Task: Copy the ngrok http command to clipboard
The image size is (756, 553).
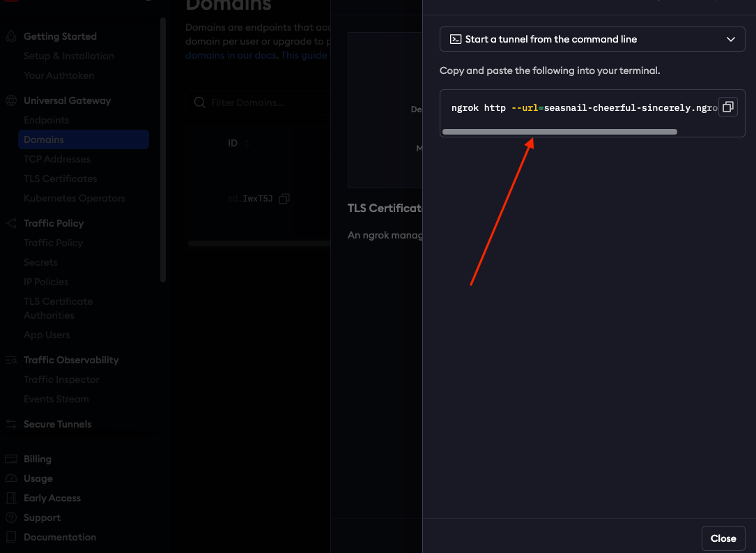Action: point(727,107)
